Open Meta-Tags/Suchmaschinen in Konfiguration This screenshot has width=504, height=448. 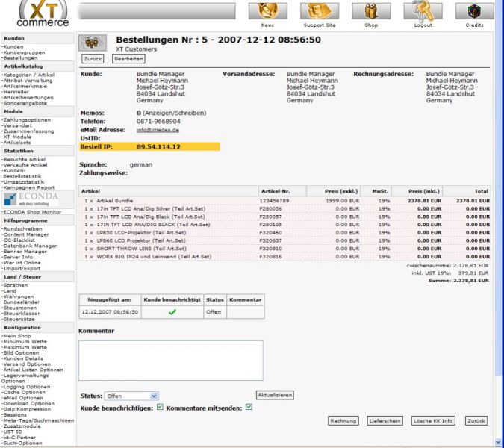(x=38, y=420)
